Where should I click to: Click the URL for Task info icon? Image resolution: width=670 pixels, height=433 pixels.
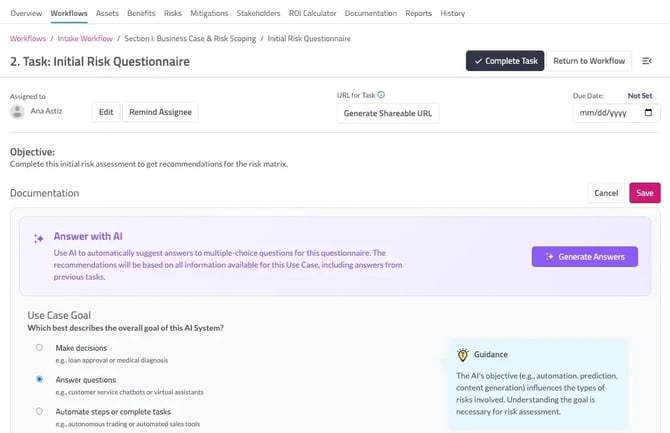[x=381, y=95]
